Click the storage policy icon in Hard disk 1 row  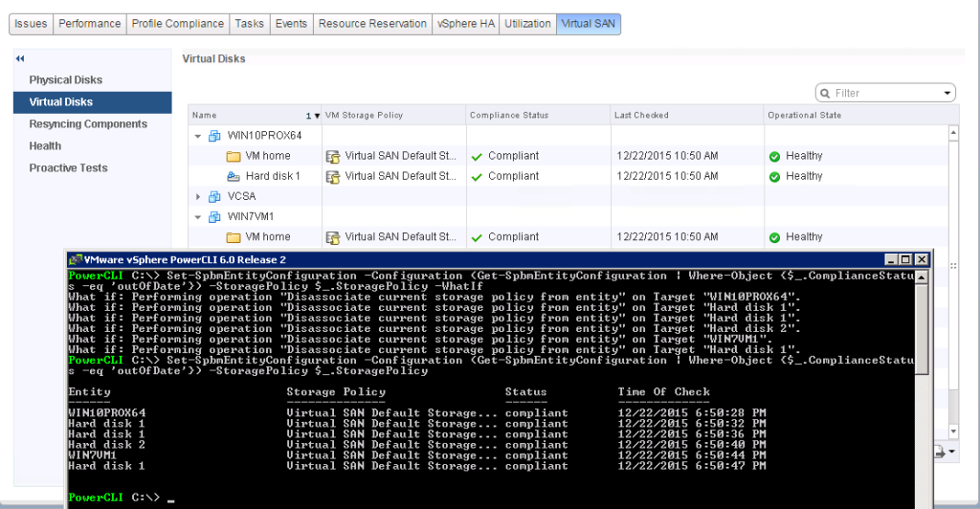tap(333, 176)
